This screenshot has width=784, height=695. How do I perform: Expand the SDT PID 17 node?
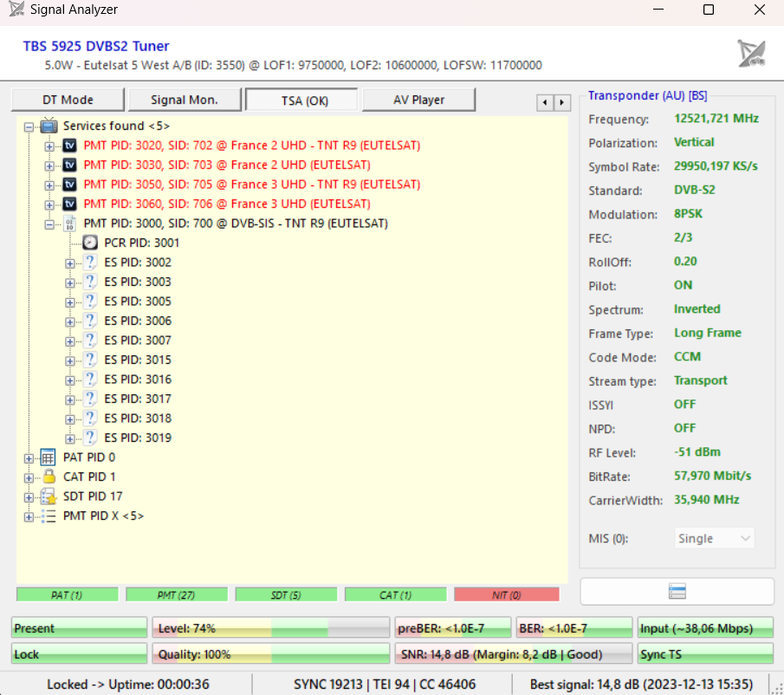[29, 497]
